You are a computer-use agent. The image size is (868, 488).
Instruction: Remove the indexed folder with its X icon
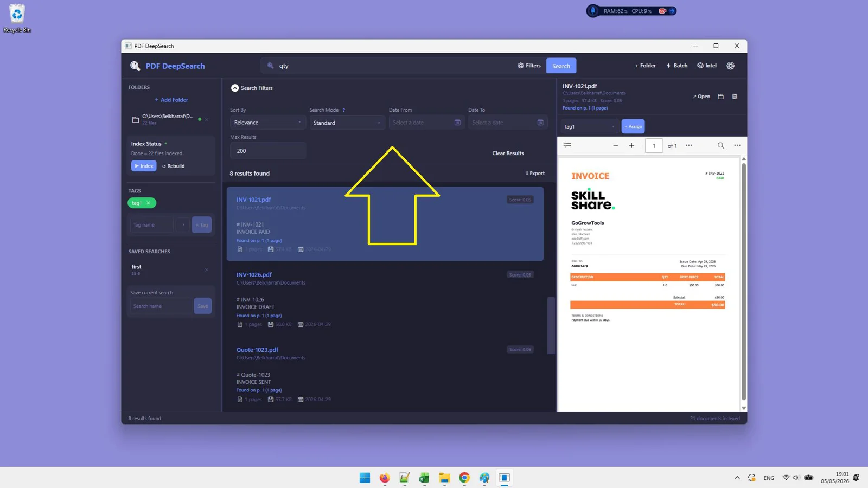tap(207, 119)
